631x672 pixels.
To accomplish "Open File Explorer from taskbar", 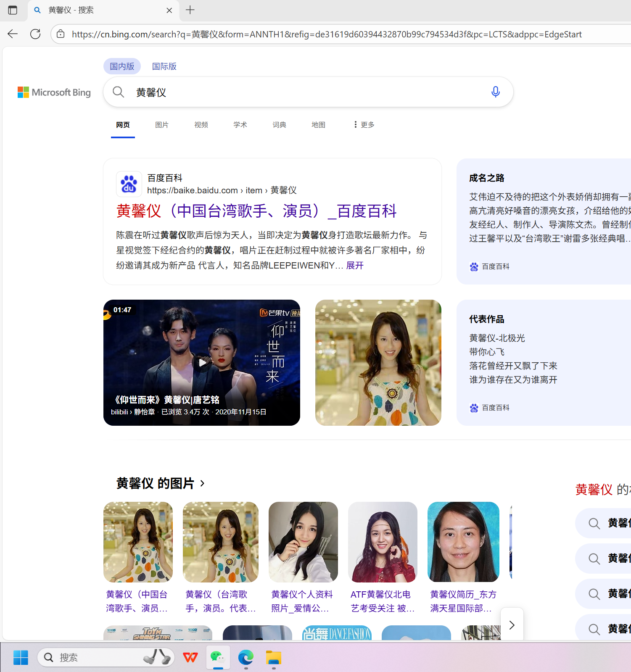I will pos(274,657).
